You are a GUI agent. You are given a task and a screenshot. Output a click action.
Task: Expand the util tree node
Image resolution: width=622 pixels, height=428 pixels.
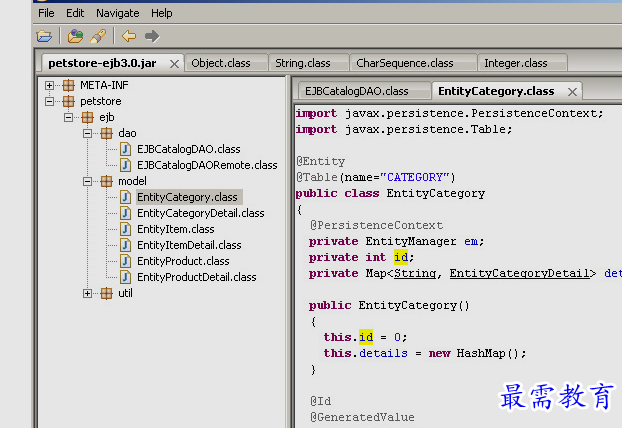87,293
